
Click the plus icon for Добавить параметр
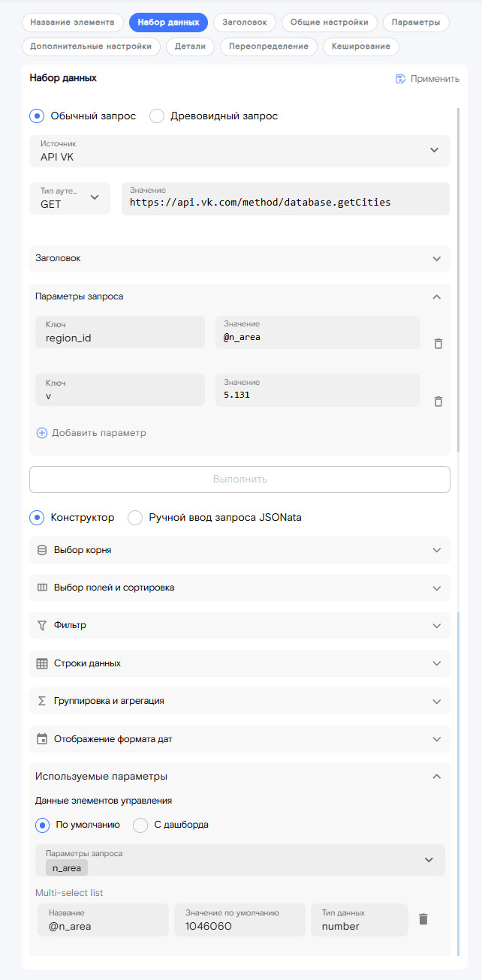pos(42,433)
